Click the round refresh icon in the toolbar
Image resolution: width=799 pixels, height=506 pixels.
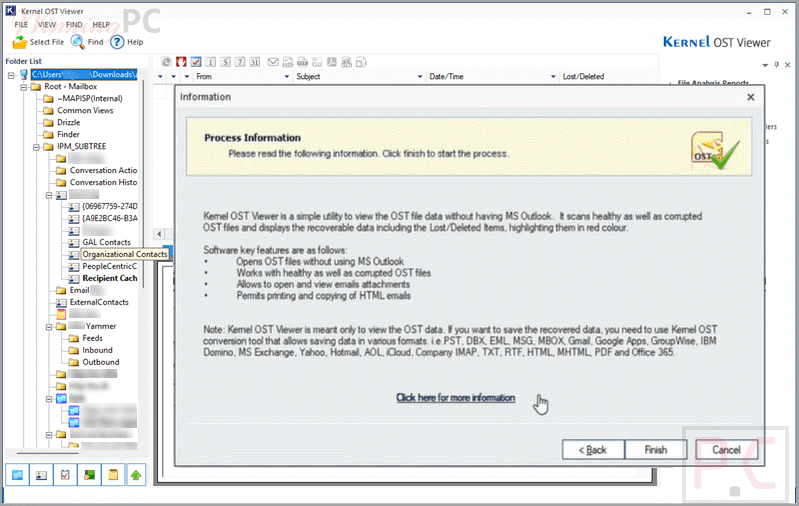click(x=166, y=62)
